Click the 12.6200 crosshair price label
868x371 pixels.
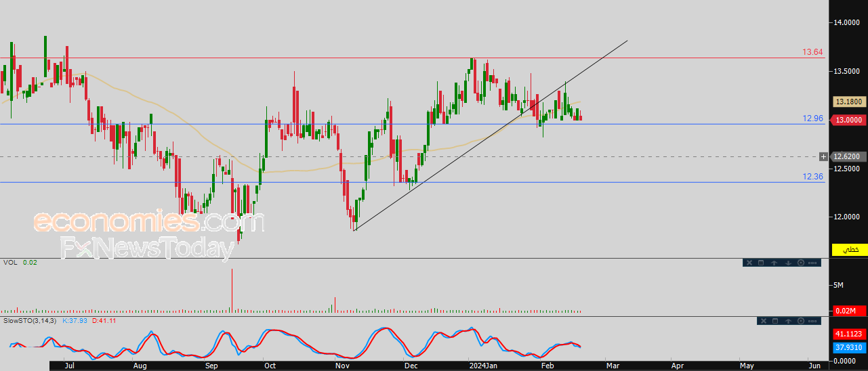[849, 156]
